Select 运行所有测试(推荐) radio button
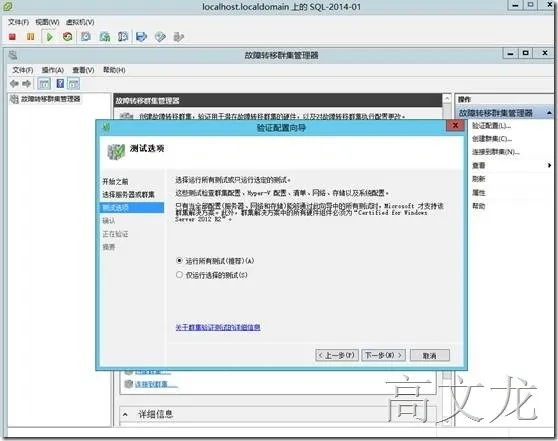The height and width of the screenshot is (441, 558). coord(179,261)
